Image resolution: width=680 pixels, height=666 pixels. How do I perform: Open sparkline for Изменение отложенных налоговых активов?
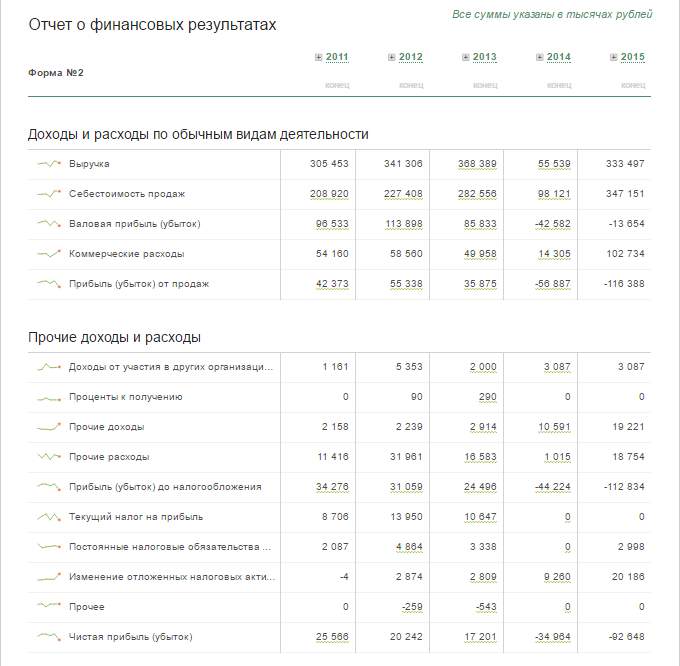pos(49,577)
